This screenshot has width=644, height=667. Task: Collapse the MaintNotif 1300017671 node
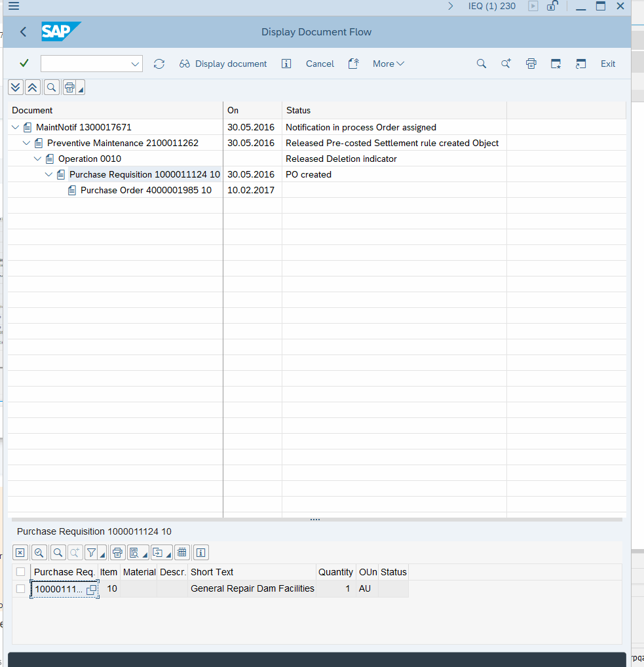coord(16,127)
